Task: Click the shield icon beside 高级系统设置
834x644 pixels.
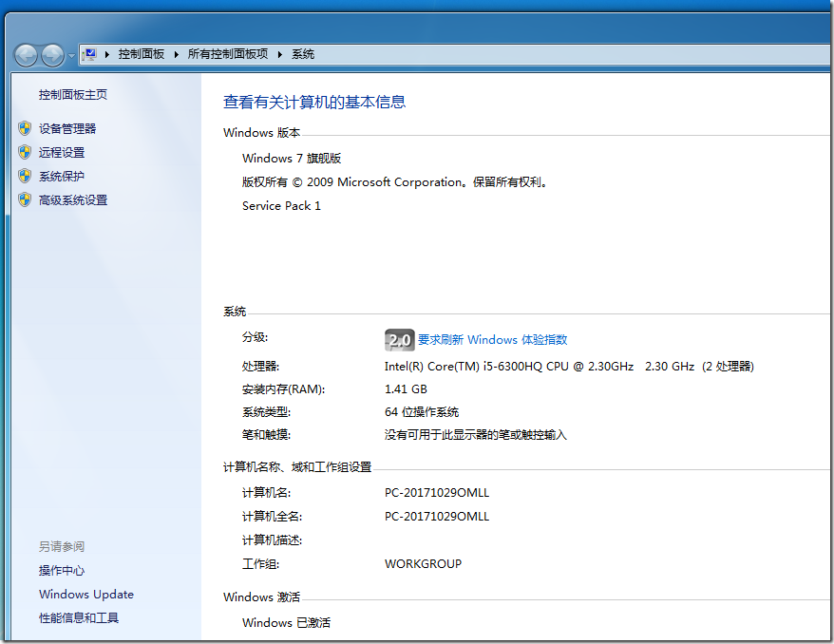Action: pyautogui.click(x=25, y=199)
